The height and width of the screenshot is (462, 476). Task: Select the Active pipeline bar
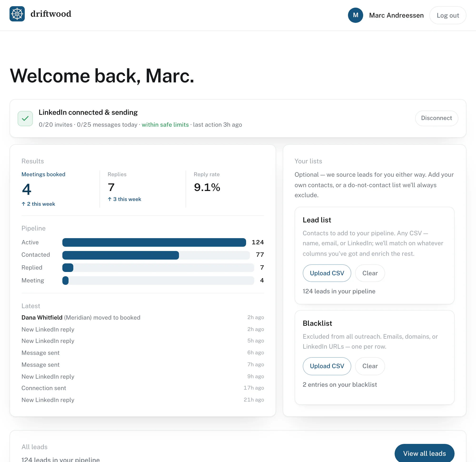coord(154,242)
